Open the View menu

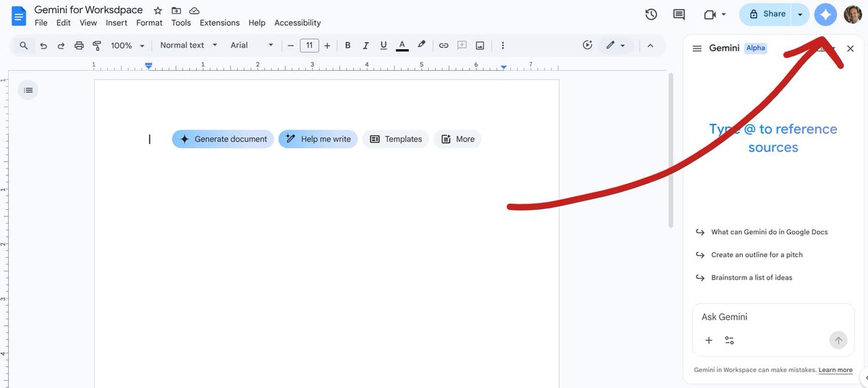click(88, 23)
